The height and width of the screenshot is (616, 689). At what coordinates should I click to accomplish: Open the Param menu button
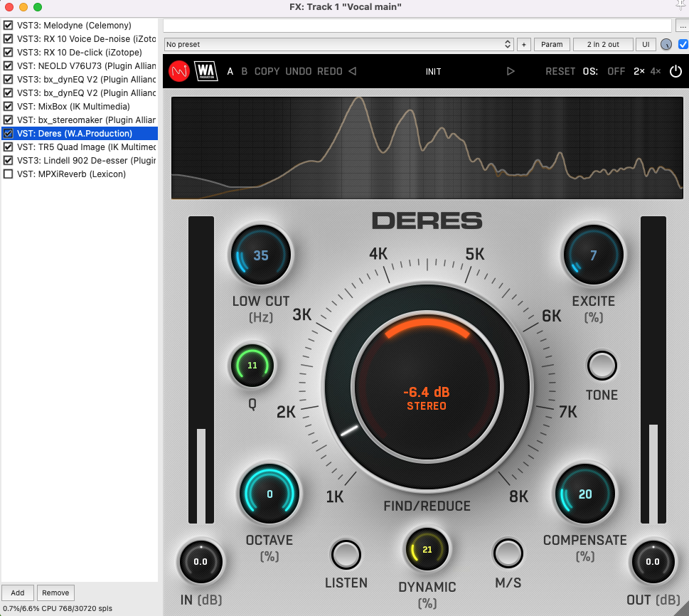pos(552,44)
